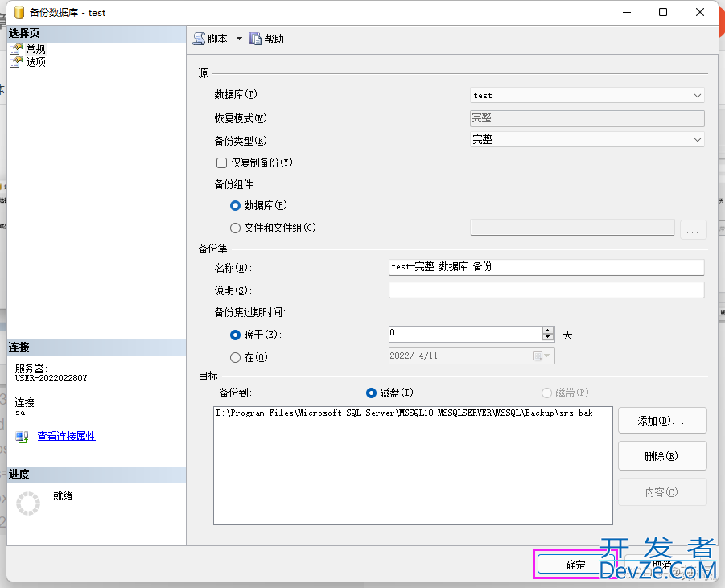The image size is (725, 588).
Task: Select Files and filegroups (文件和文件组) radio button
Action: point(235,228)
